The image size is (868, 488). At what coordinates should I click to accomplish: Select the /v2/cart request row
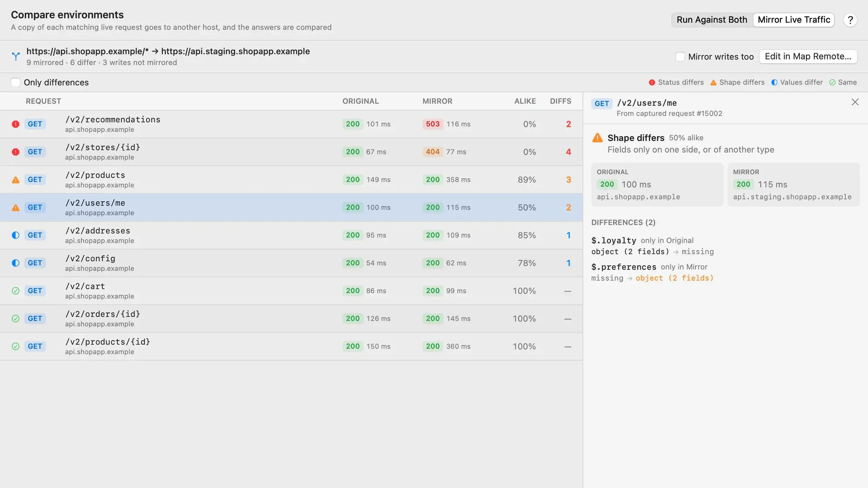tap(291, 291)
